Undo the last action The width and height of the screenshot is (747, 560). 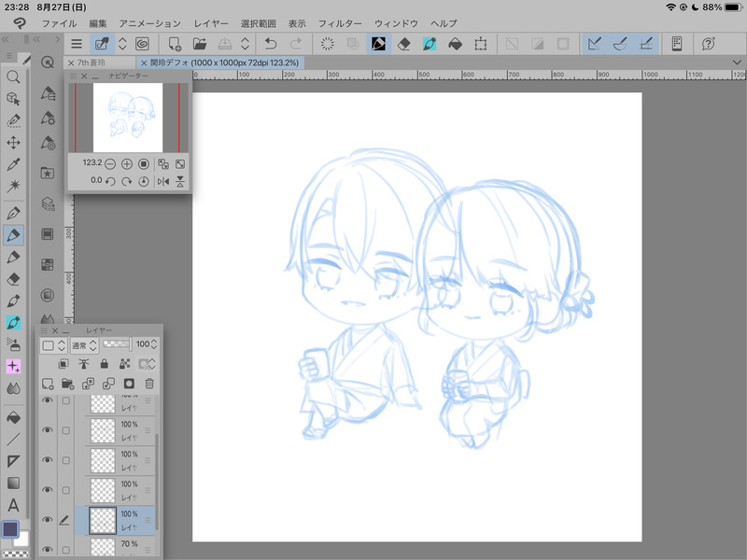271,44
